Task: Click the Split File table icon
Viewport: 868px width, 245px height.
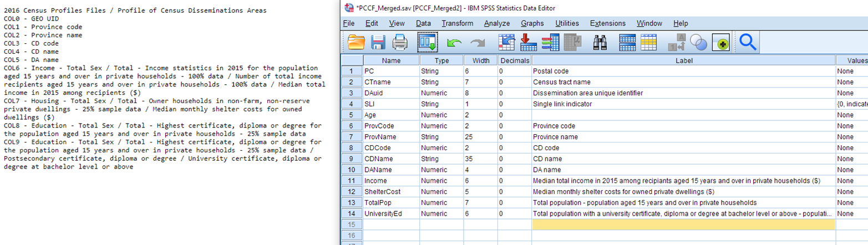Action: pos(627,42)
